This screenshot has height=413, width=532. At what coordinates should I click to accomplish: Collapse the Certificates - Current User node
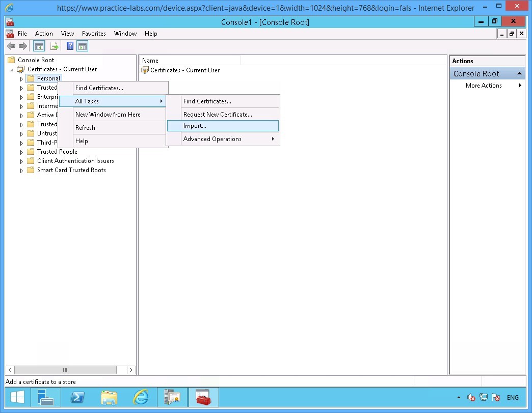pyautogui.click(x=12, y=69)
